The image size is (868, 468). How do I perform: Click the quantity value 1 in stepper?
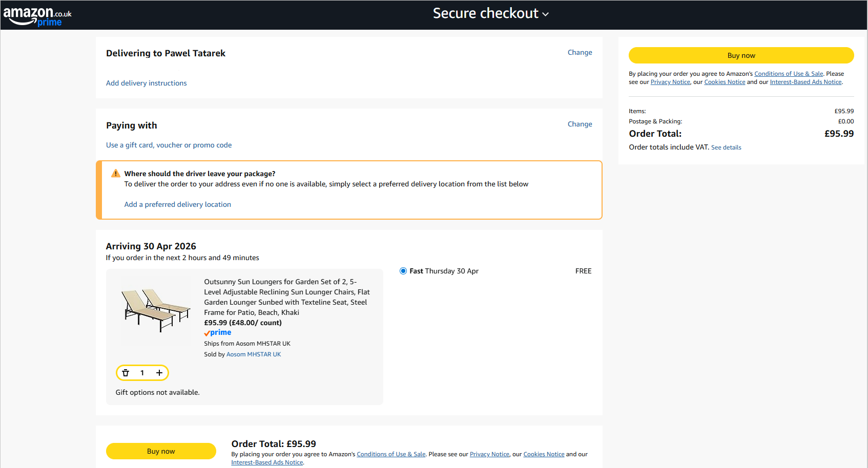click(142, 373)
